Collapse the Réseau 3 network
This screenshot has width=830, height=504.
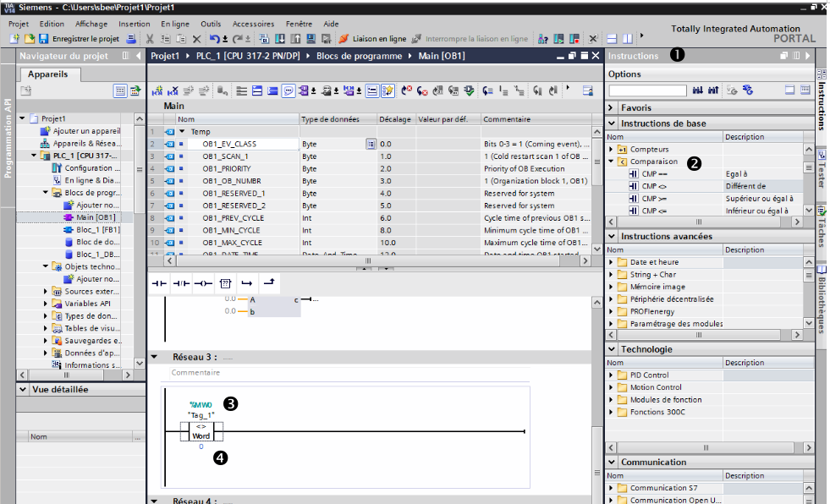click(155, 357)
